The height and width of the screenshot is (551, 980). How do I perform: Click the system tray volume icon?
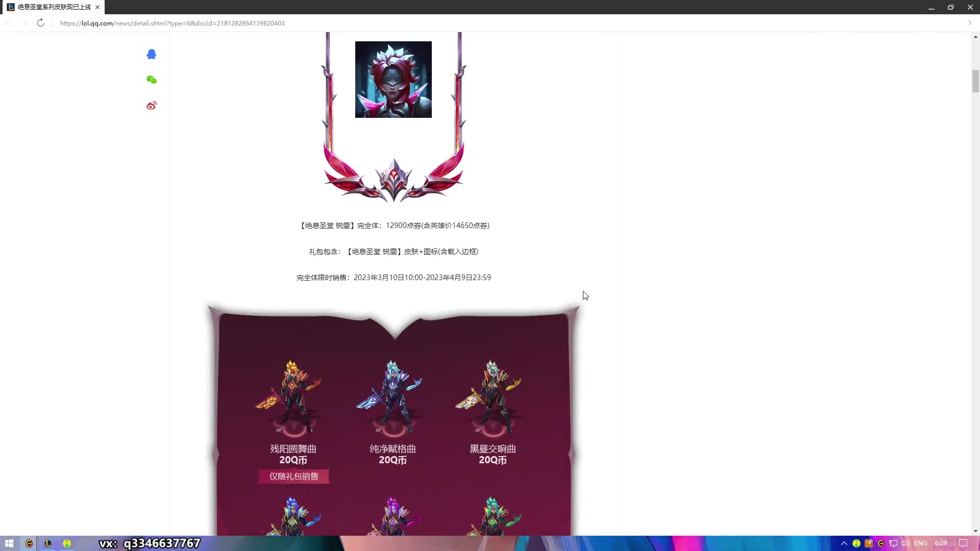(905, 543)
